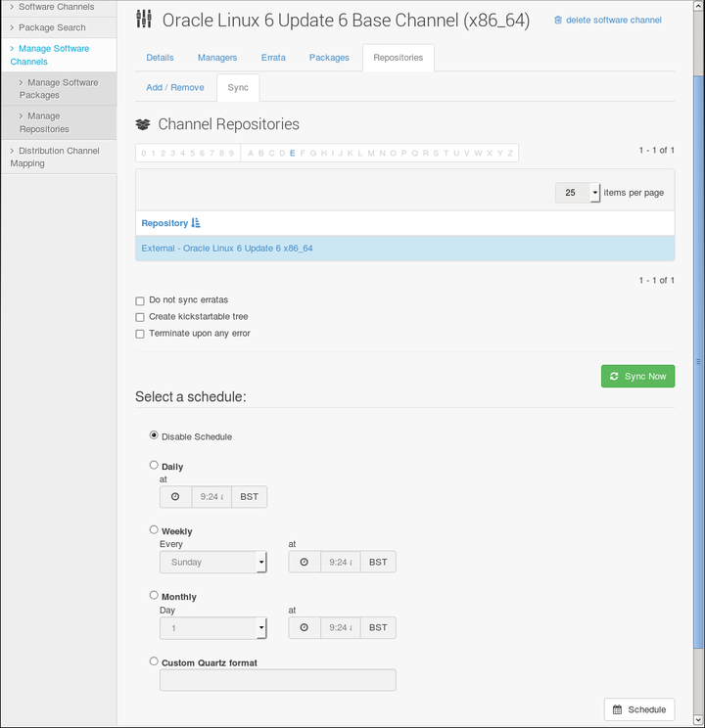Open External - Oracle Linux 6 Update 6 repository
The width and height of the screenshot is (705, 728).
(227, 249)
